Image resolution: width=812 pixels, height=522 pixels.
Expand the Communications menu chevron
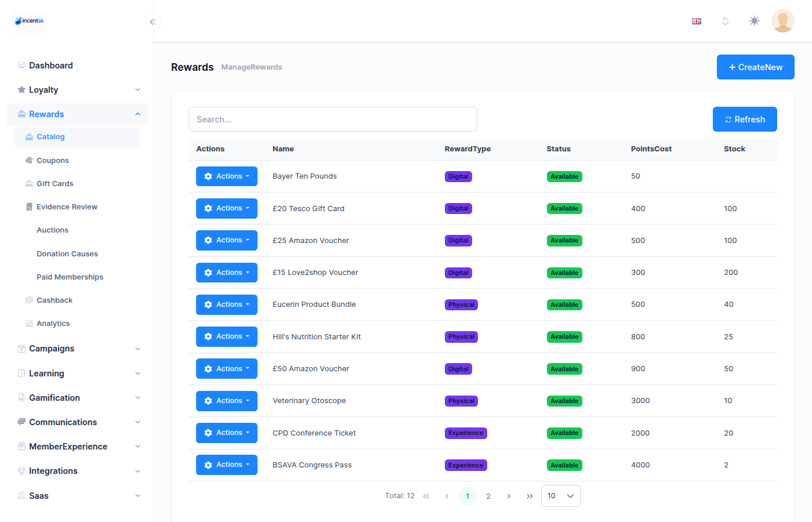(137, 422)
